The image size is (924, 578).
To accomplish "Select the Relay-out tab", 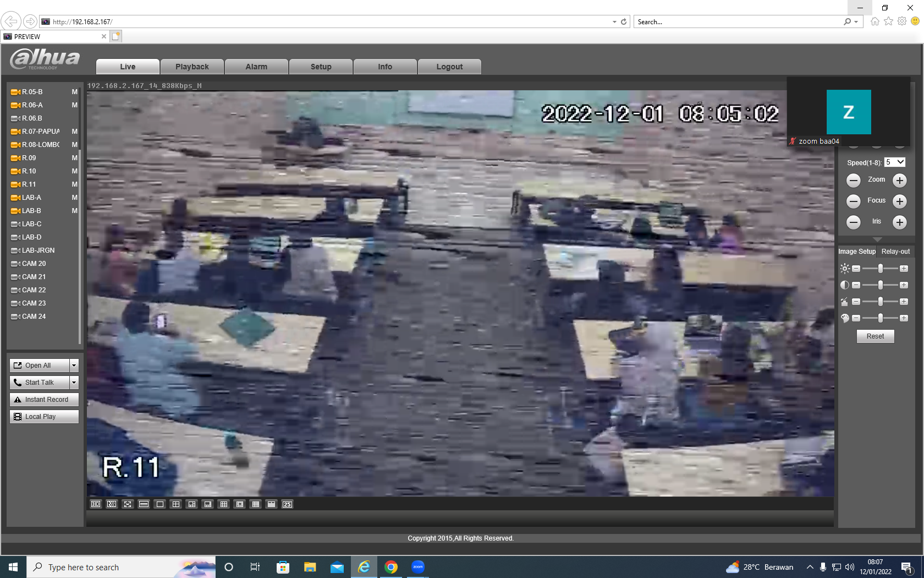I will tap(895, 252).
